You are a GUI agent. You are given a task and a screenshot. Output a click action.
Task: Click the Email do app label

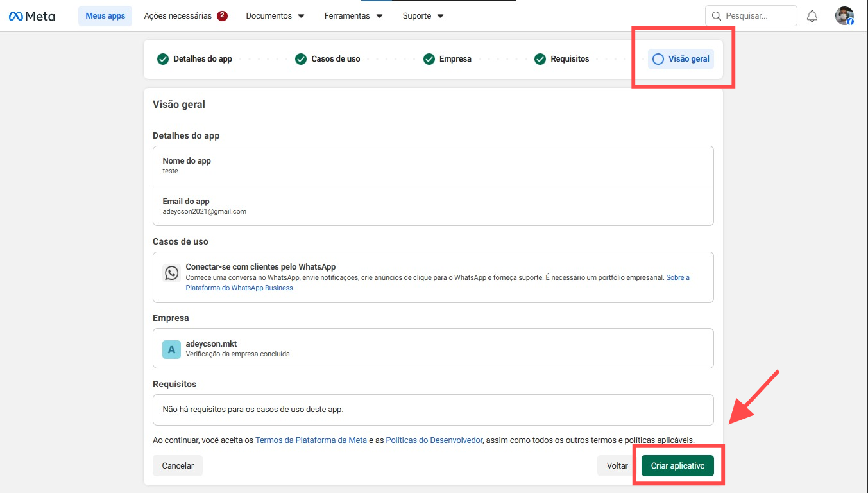pyautogui.click(x=186, y=202)
